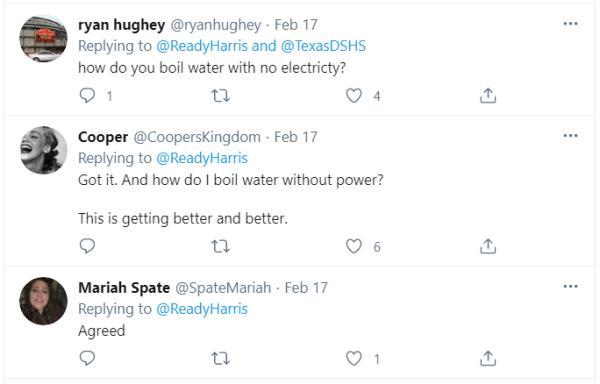Retweet Mariah Spate's Agreed tweet
600x384 pixels.
tap(221, 358)
